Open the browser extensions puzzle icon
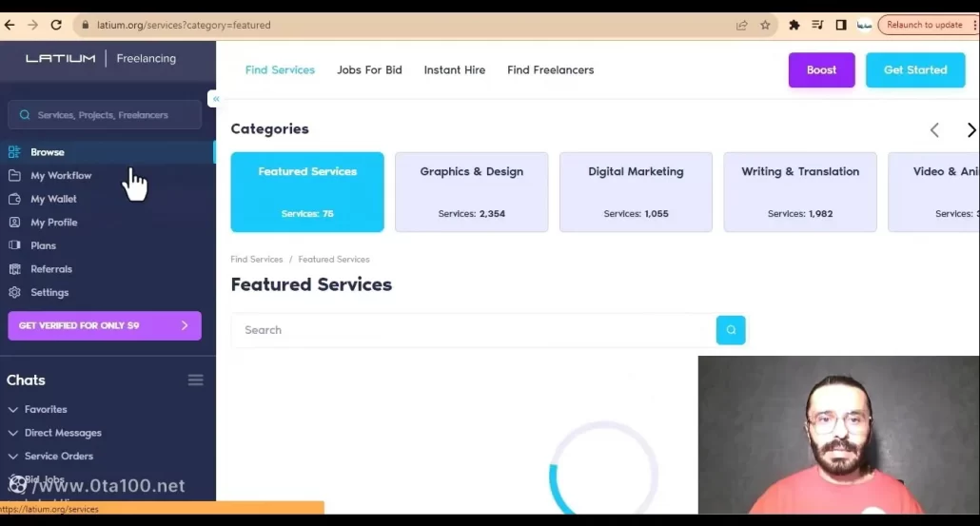980x526 pixels. coord(794,26)
